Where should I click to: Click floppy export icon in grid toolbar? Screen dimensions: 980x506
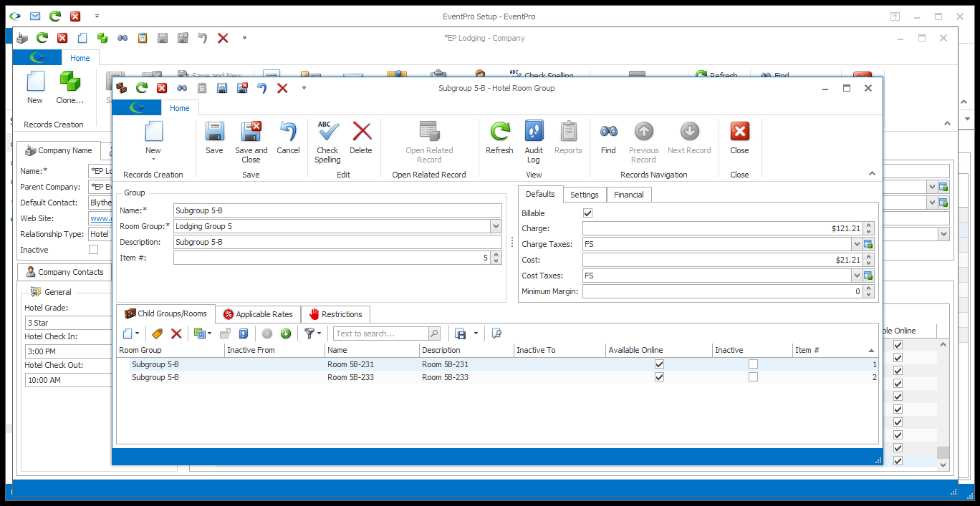point(461,334)
